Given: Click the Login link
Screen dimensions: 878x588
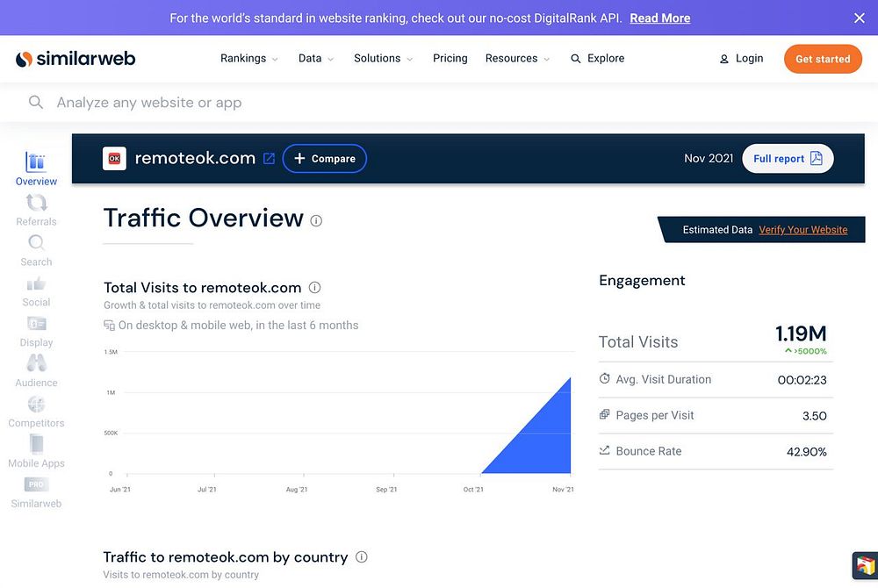Looking at the screenshot, I should click(741, 58).
